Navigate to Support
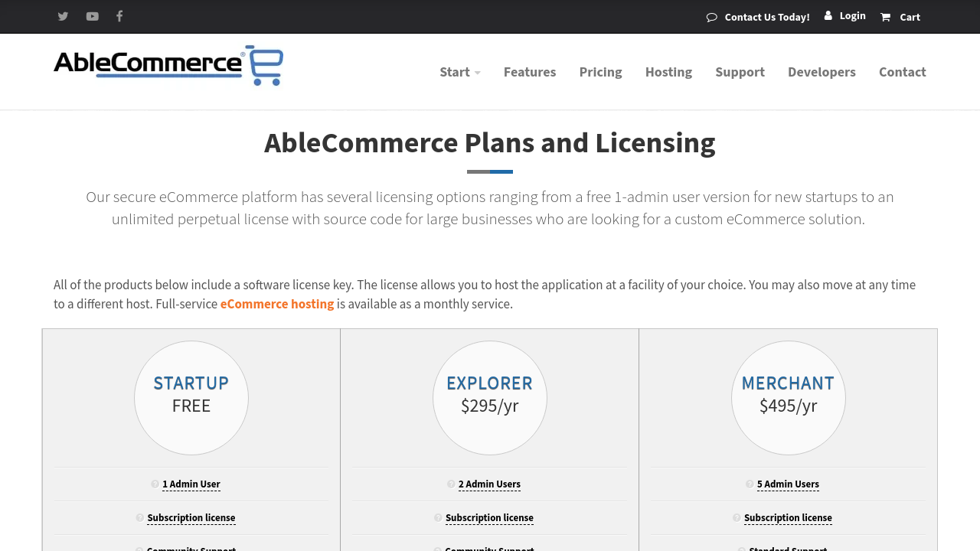980x551 pixels. tap(740, 72)
